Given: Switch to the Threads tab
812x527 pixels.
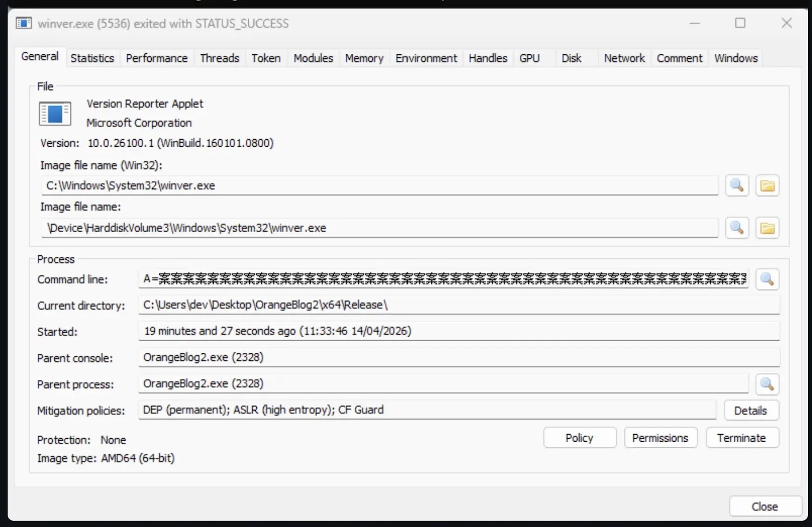Looking at the screenshot, I should point(219,58).
